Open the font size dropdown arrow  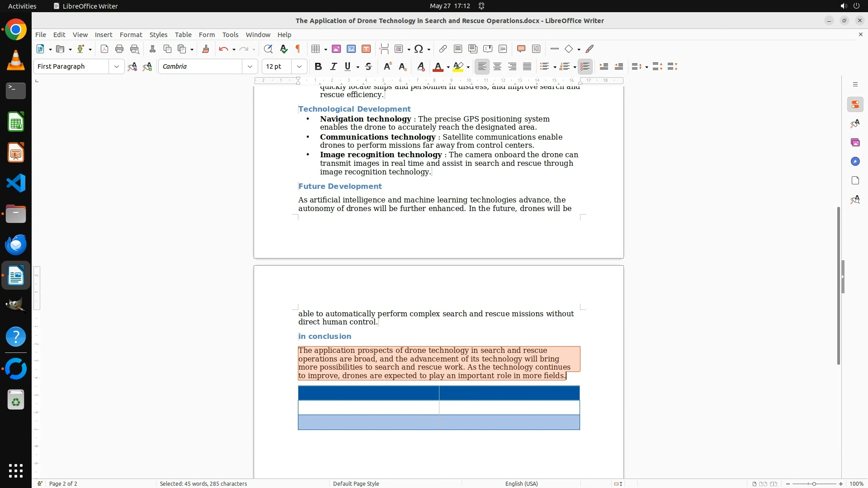[299, 66]
